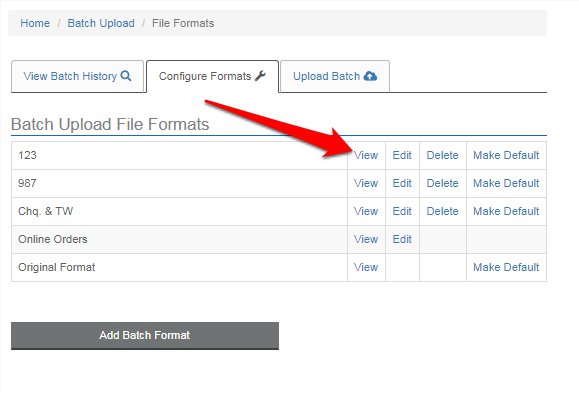Screen dimensions: 579x402
Task: Select the Configure Formats tab
Action: [212, 76]
